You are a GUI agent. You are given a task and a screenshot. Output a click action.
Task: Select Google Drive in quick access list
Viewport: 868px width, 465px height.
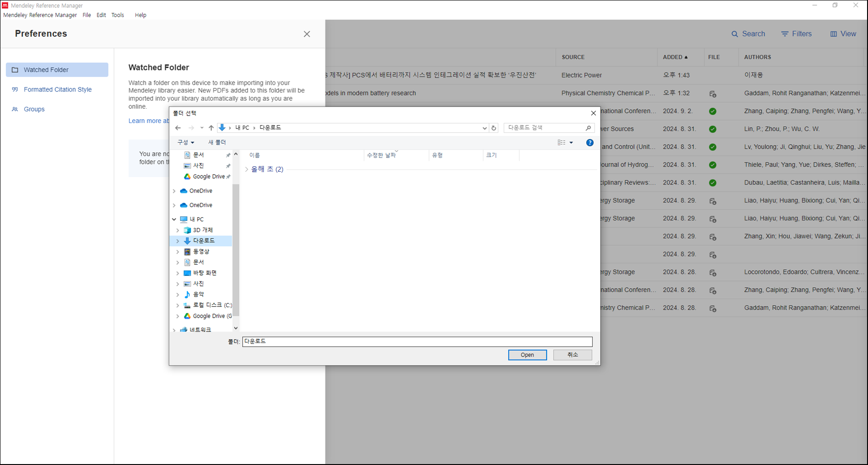coord(204,177)
